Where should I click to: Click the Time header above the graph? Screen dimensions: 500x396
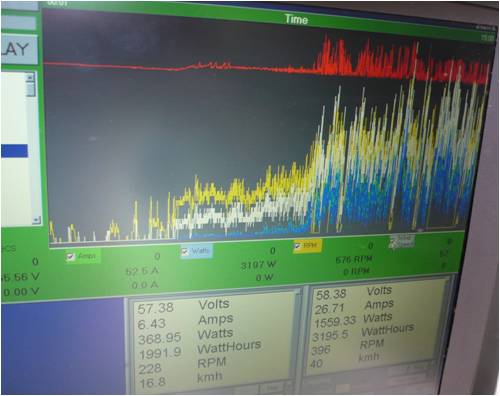296,19
